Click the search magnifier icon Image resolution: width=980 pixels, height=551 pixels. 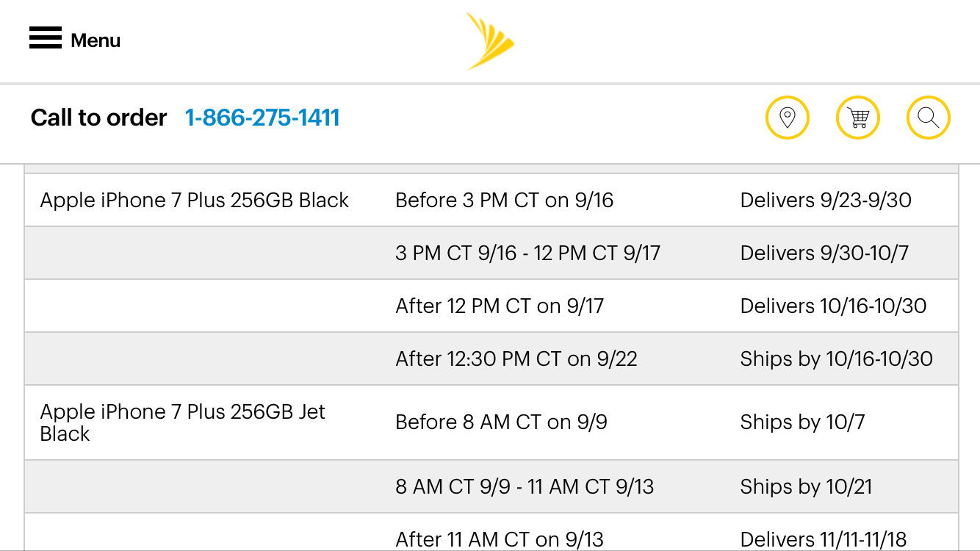[929, 118]
